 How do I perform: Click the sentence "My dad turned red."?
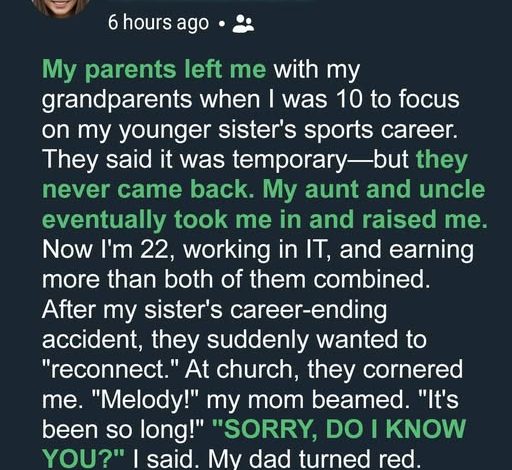point(312,459)
